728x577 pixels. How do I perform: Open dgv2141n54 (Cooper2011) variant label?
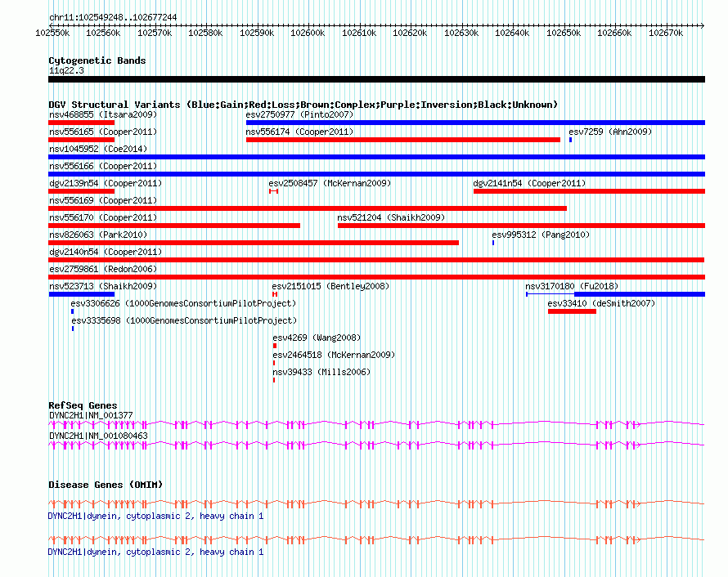[529, 183]
